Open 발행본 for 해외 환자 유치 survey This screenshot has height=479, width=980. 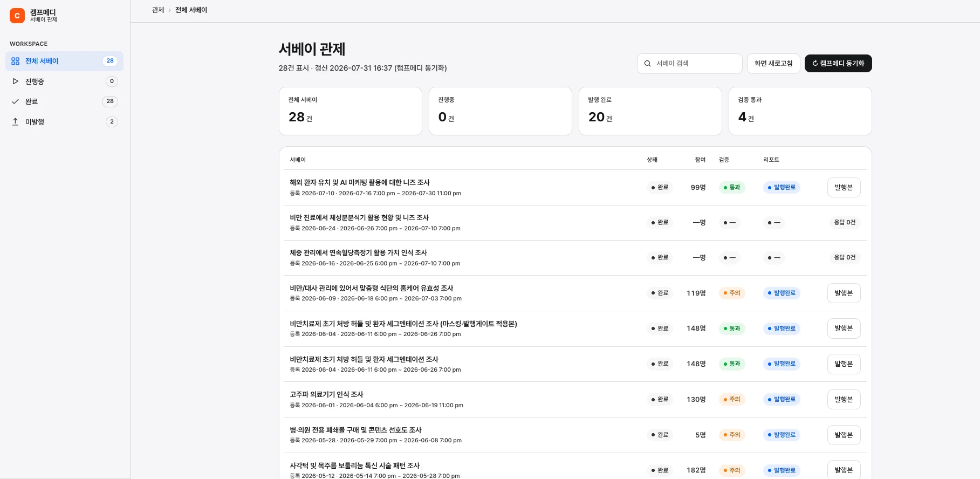click(844, 188)
